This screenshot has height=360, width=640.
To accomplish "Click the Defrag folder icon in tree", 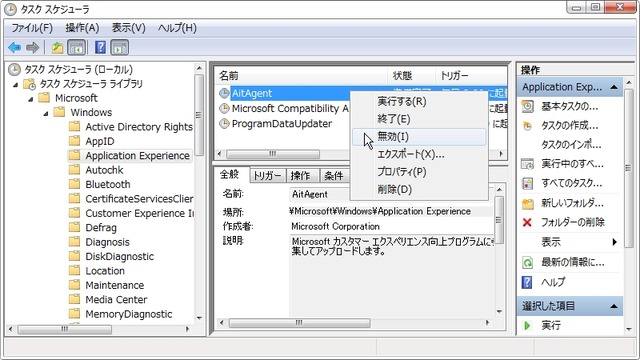I will (74, 227).
